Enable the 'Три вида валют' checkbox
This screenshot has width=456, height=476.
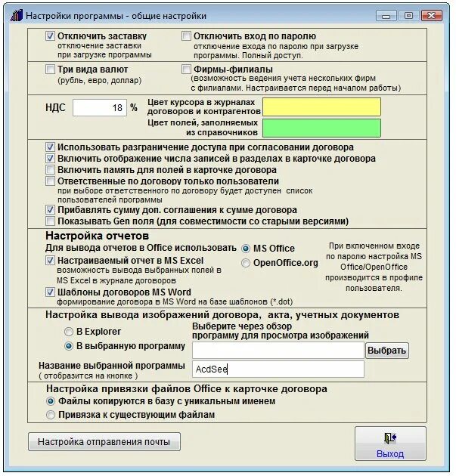click(50, 70)
